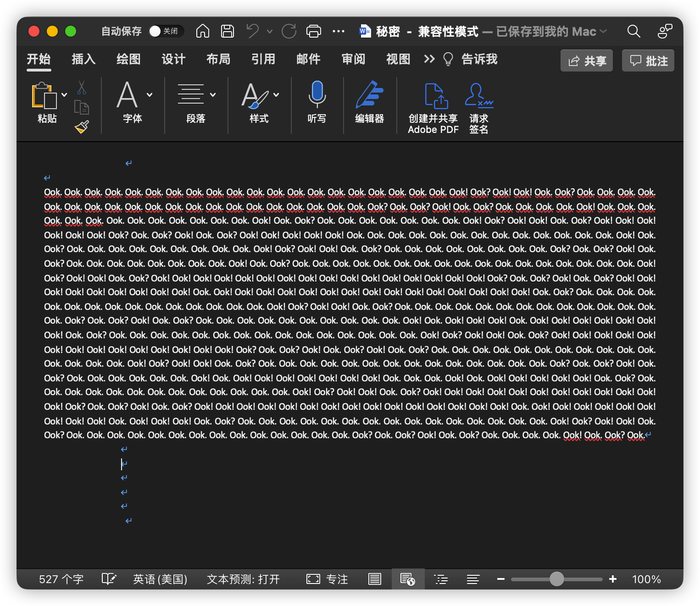The height and width of the screenshot is (606, 700).
Task: Click the Format Painter brush icon
Action: pos(81,127)
